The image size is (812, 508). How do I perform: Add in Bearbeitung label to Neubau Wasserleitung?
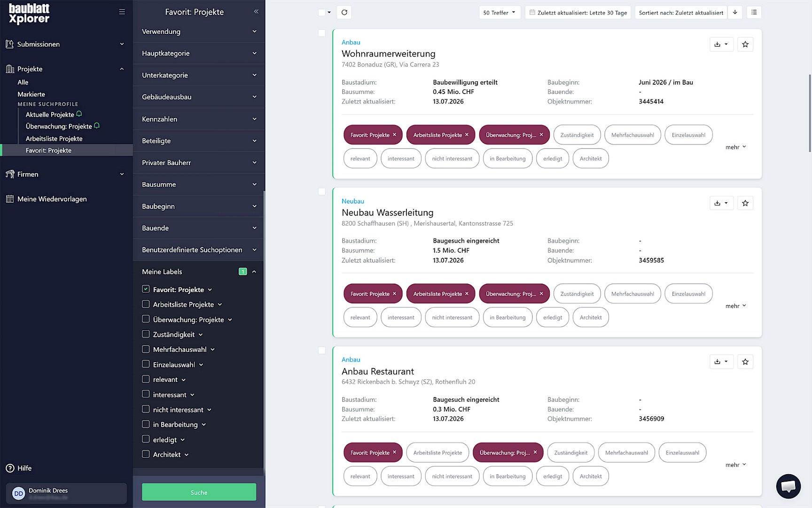[507, 317]
